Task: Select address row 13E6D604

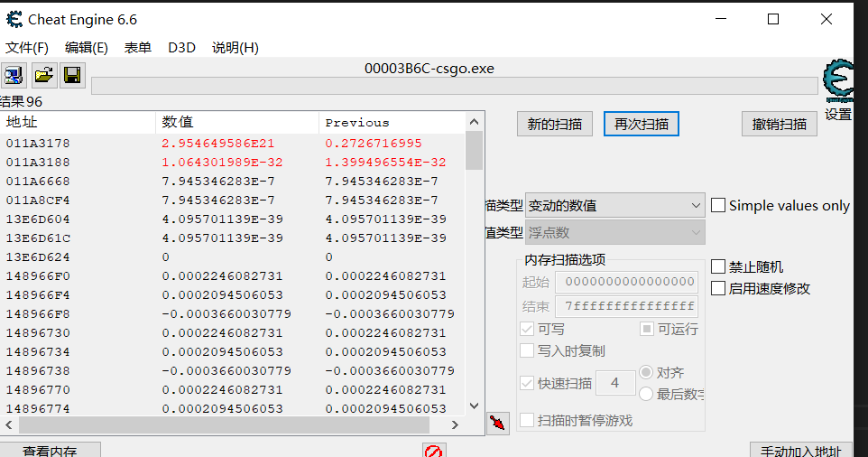Action: pos(233,219)
